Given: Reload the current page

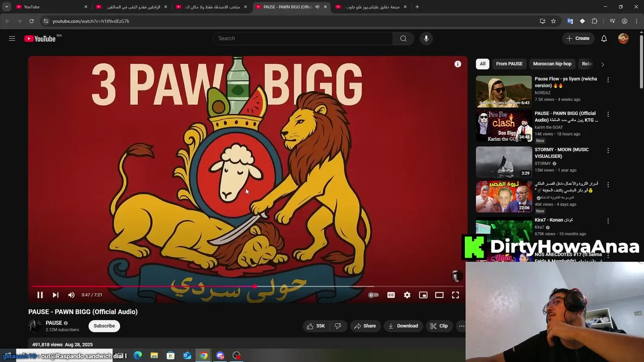Looking at the screenshot, I should (31, 21).
